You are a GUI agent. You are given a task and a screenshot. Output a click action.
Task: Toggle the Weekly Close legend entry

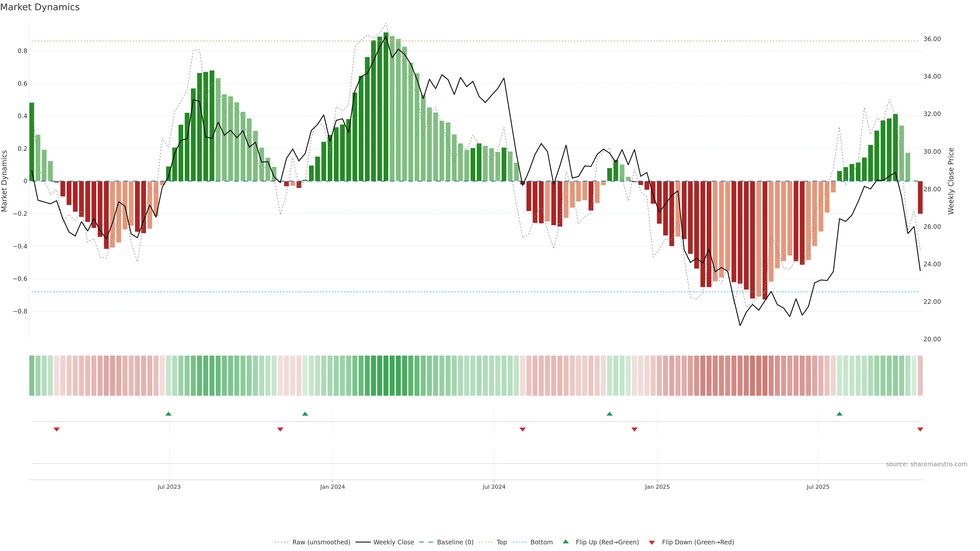coord(393,542)
